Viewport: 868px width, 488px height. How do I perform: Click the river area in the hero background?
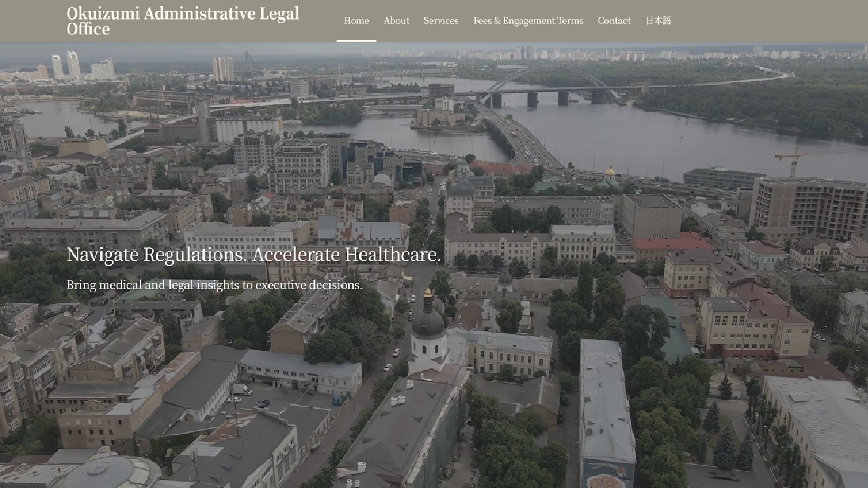click(661, 137)
